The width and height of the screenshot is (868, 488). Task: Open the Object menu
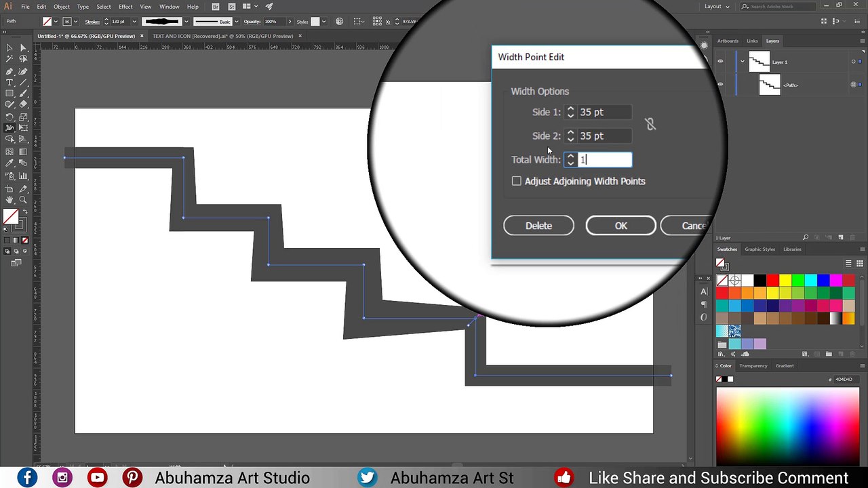62,7
